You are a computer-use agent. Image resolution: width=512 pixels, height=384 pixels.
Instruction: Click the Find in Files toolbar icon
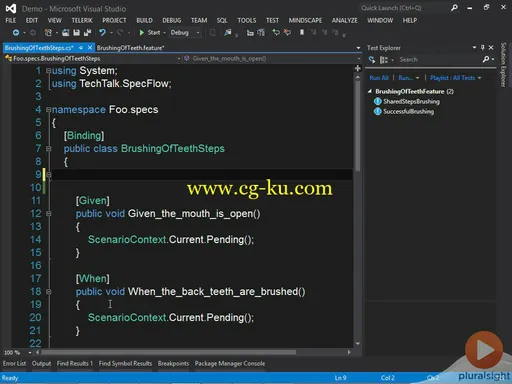coord(228,32)
